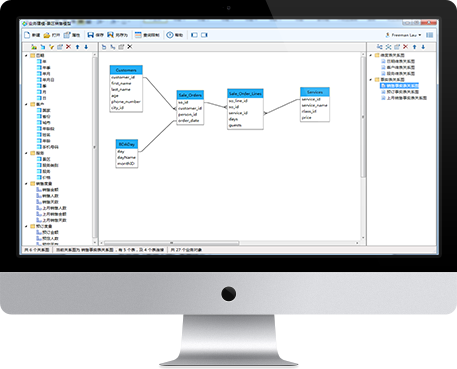Image resolution: width=457 pixels, height=369 pixels.
Task: Click the left tree vertical scrollbar
Action: pyautogui.click(x=95, y=148)
